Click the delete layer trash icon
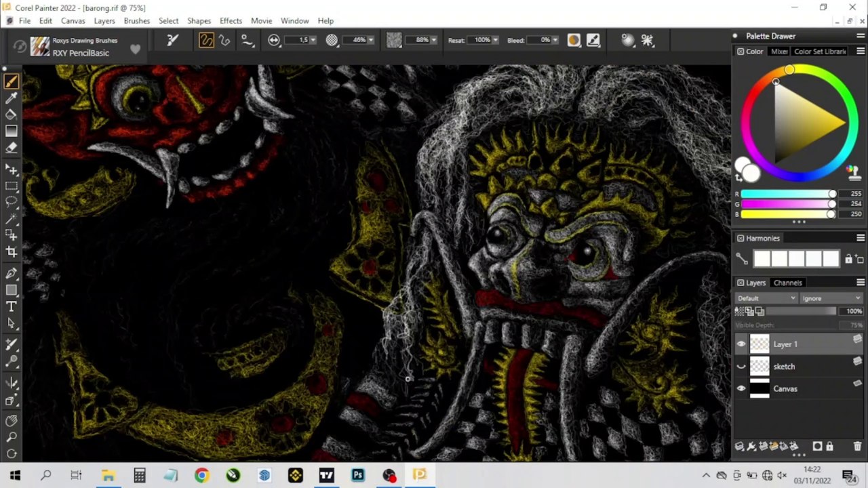Image resolution: width=868 pixels, height=488 pixels. [857, 447]
